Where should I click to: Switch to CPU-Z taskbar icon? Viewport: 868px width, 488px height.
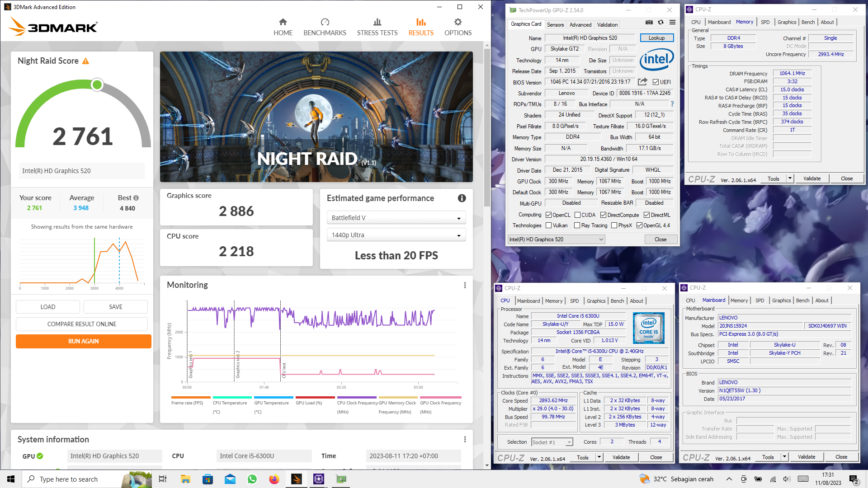click(x=319, y=479)
